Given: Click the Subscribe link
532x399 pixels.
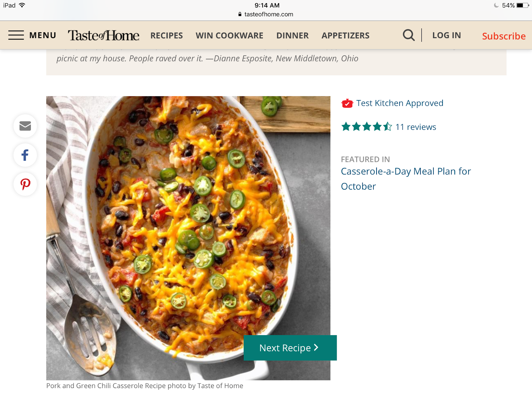Looking at the screenshot, I should [x=504, y=36].
